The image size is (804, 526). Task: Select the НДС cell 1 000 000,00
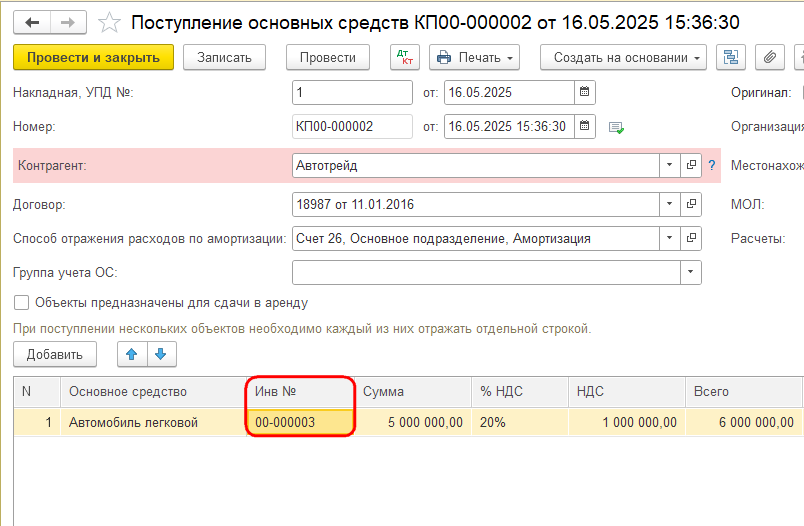tap(627, 422)
